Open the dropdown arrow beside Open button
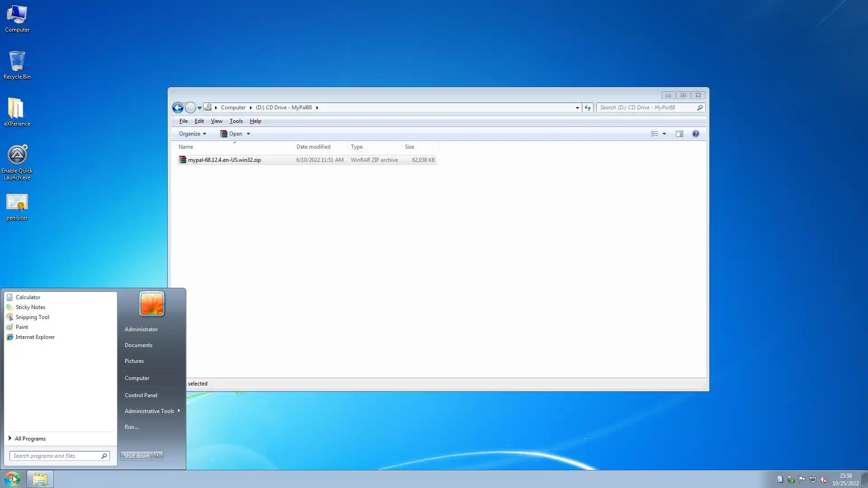This screenshot has height=488, width=868. pos(248,134)
